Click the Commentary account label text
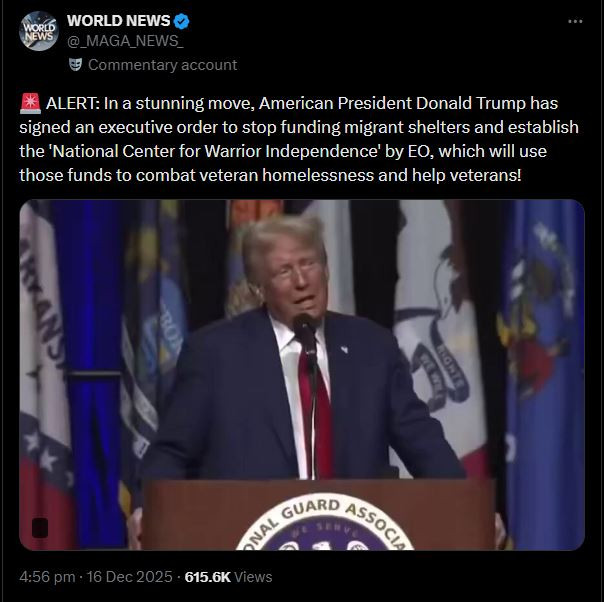Image resolution: width=604 pixels, height=602 pixels. coord(162,65)
